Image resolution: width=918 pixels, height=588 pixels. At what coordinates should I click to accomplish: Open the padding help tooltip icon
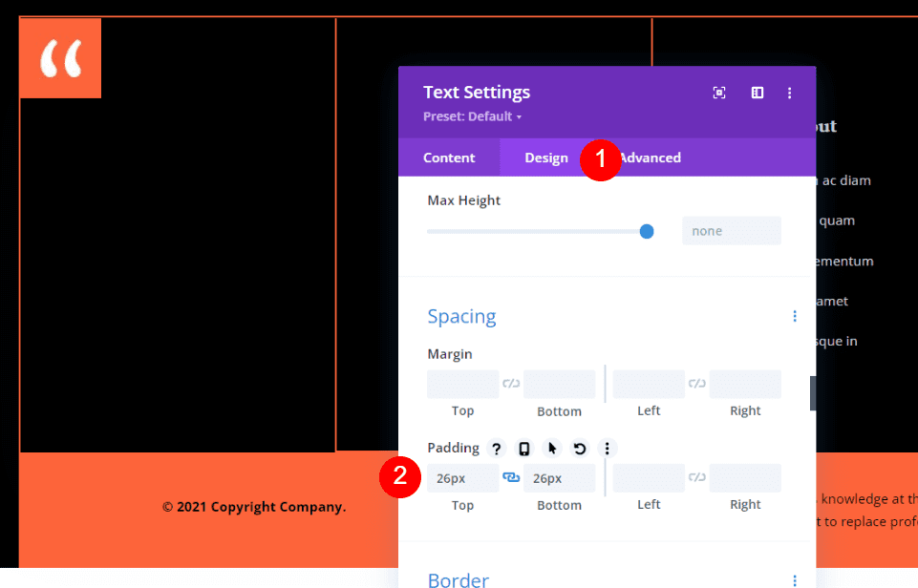tap(496, 448)
